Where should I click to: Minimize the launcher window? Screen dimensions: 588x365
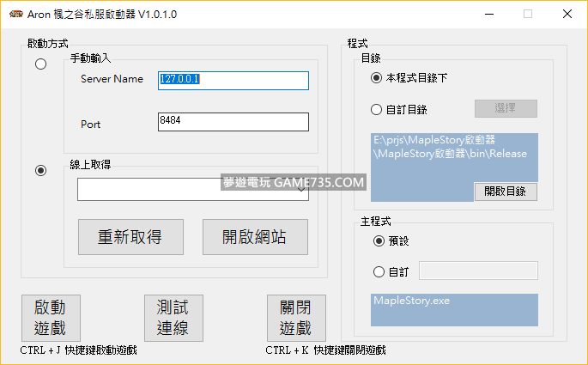(488, 14)
